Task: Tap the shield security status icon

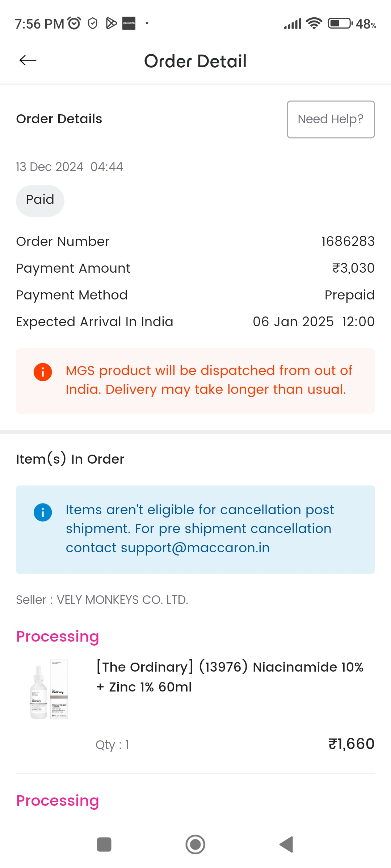Action: coord(93,24)
